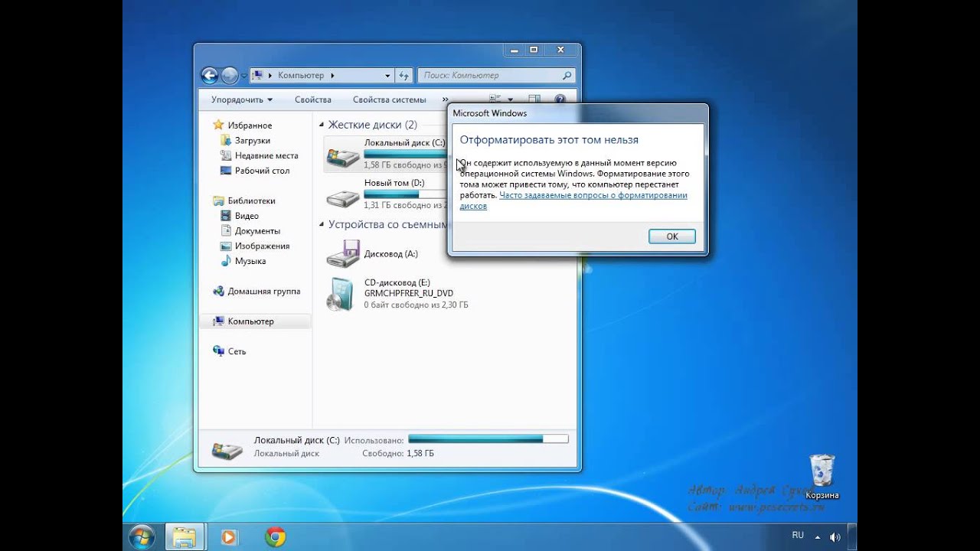The image size is (980, 551).
Task: Click Свойства системы in the toolbar
Action: [389, 99]
